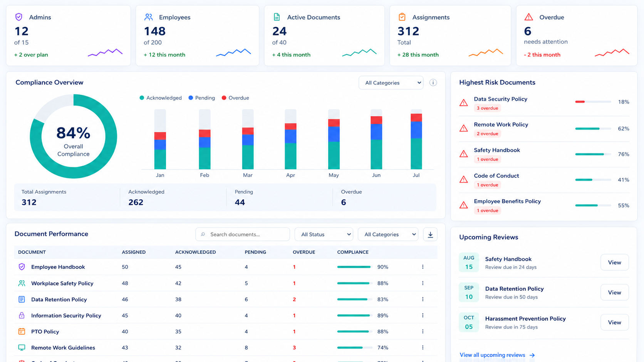Click the OCT 05 date badge
This screenshot has width=644, height=362.
point(469,322)
